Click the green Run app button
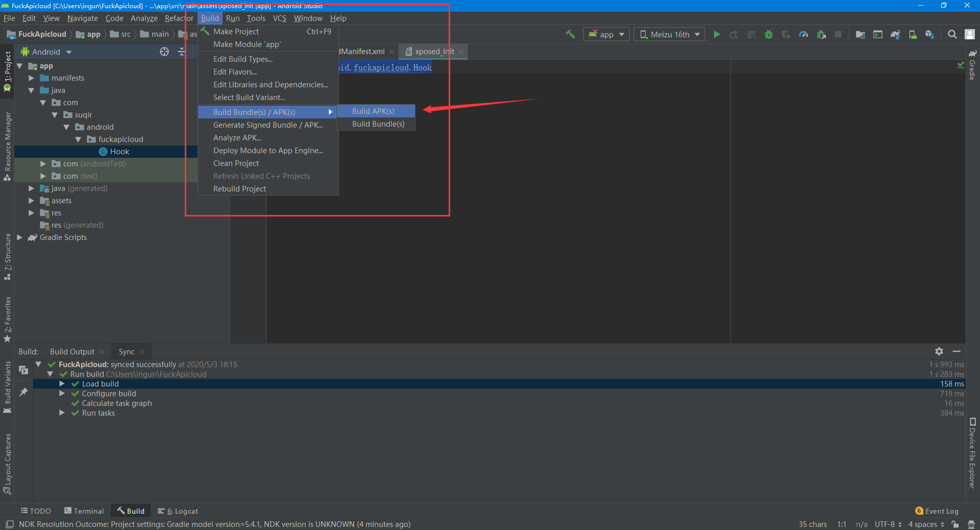The height and width of the screenshot is (530, 980). (x=717, y=34)
